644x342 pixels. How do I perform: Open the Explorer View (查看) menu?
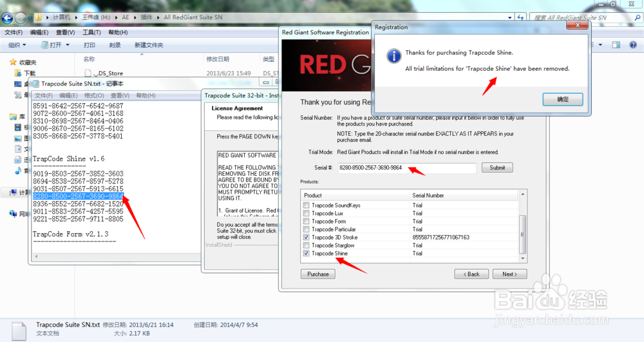pos(65,32)
